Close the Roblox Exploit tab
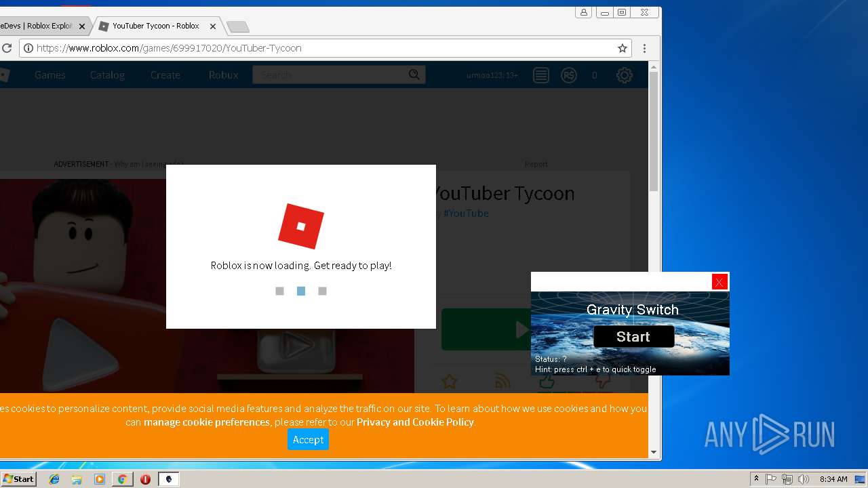The width and height of the screenshot is (868, 488). [x=81, y=26]
